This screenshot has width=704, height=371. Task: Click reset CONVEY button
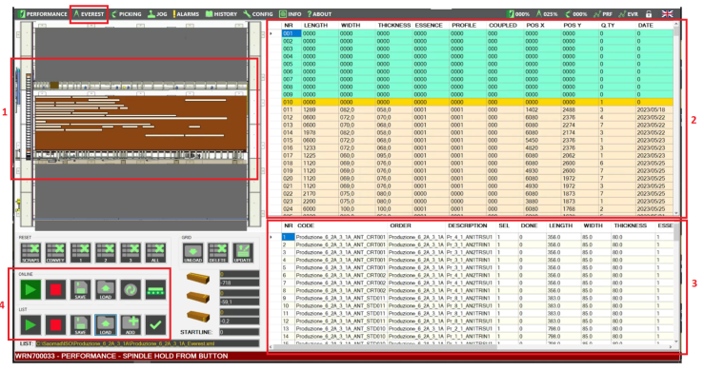click(56, 253)
